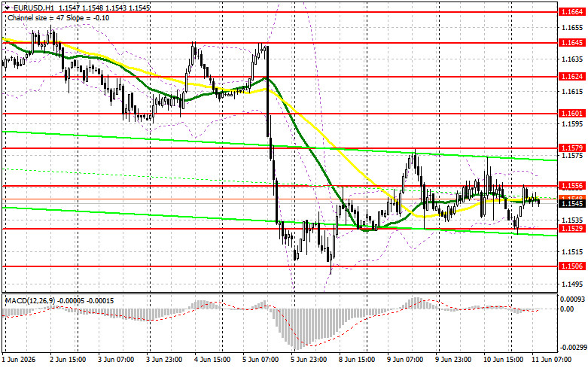Click the MACD(12,26,9) indicator label
588x368 pixels.
click(29, 301)
